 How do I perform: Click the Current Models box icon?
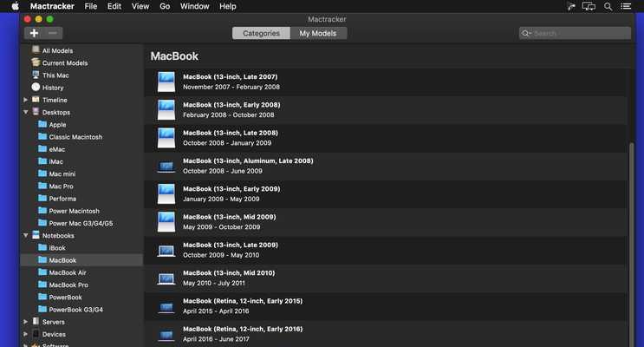[x=36, y=62]
